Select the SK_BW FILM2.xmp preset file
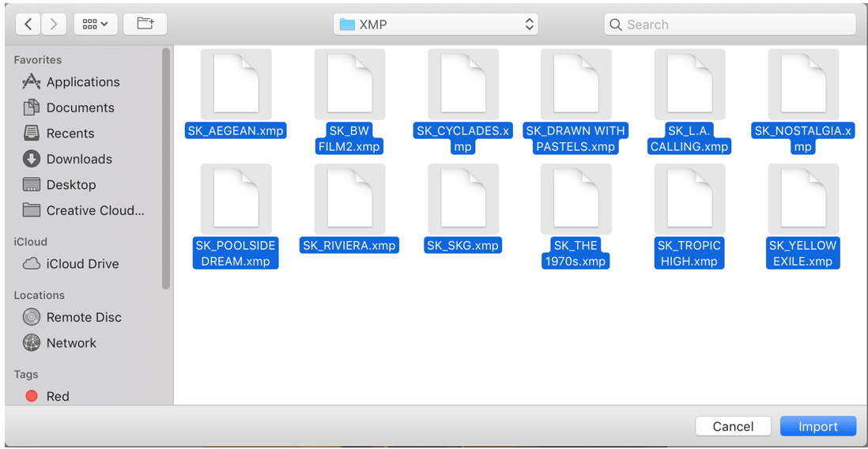 [x=349, y=85]
